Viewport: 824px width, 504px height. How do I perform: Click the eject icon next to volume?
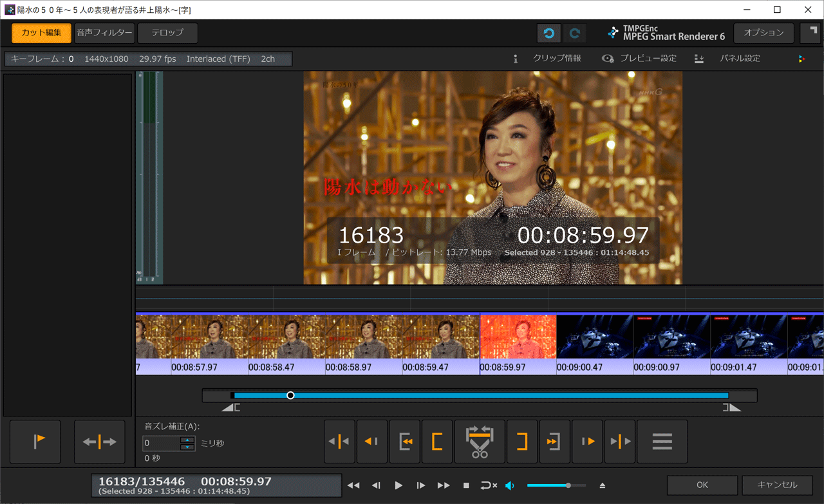coord(603,485)
